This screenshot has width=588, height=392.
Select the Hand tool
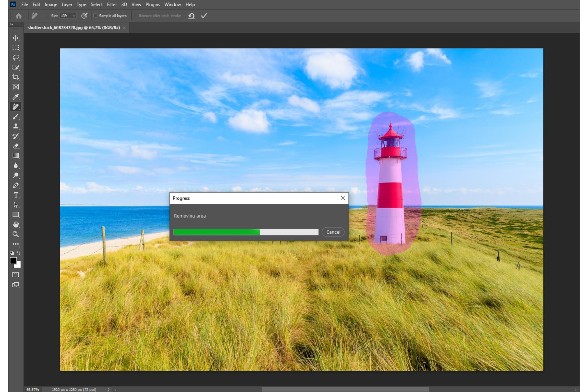15,224
